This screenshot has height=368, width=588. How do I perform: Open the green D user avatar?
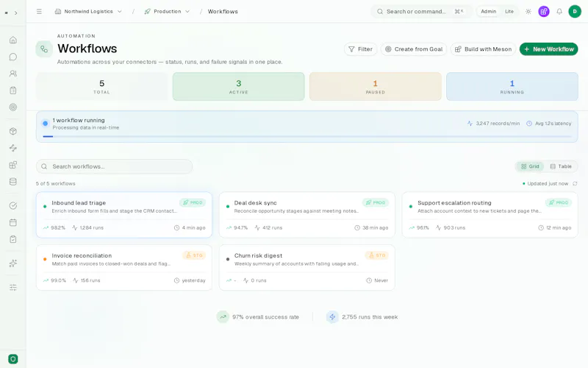tap(575, 12)
